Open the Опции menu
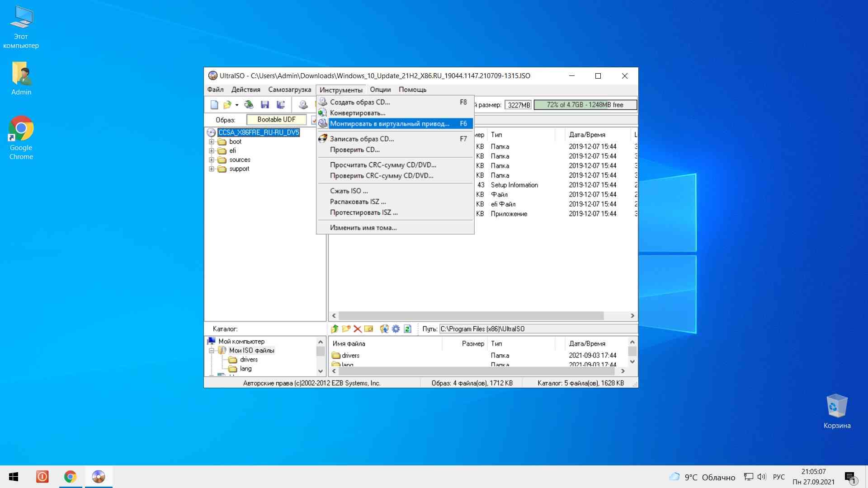The image size is (868, 488). pyautogui.click(x=380, y=89)
